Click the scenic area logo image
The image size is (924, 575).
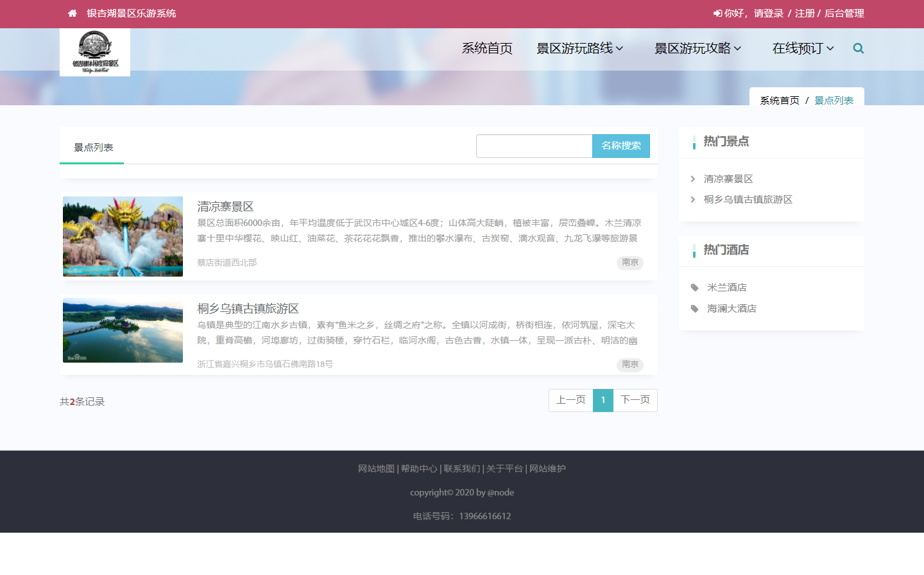(x=95, y=53)
